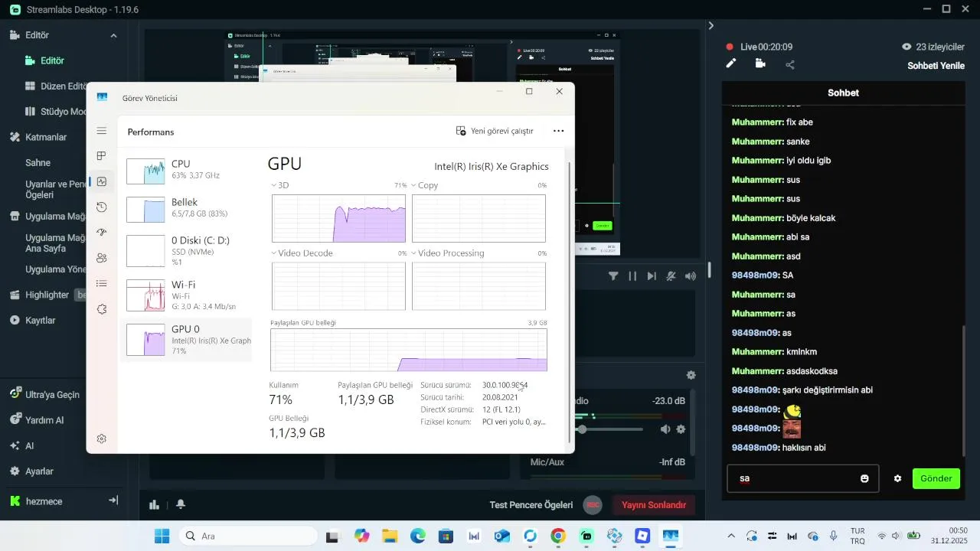Open Highlighter in Streamlabs sidebar
980x551 pixels.
(47, 295)
